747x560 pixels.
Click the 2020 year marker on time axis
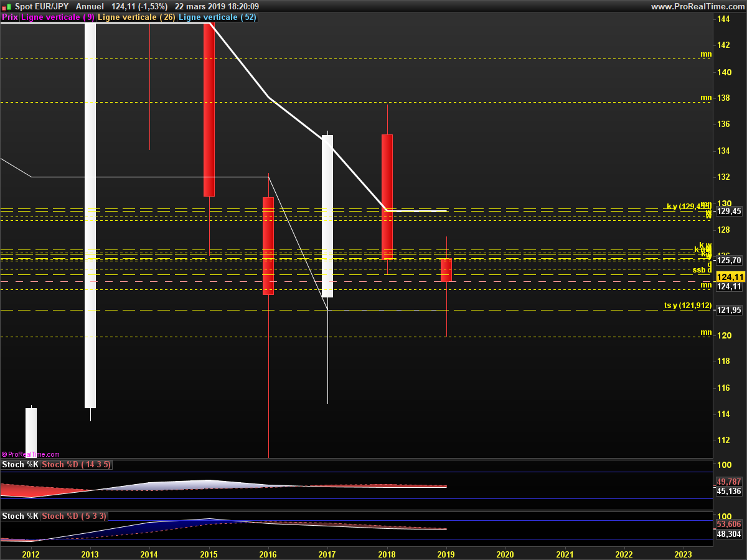pos(505,554)
